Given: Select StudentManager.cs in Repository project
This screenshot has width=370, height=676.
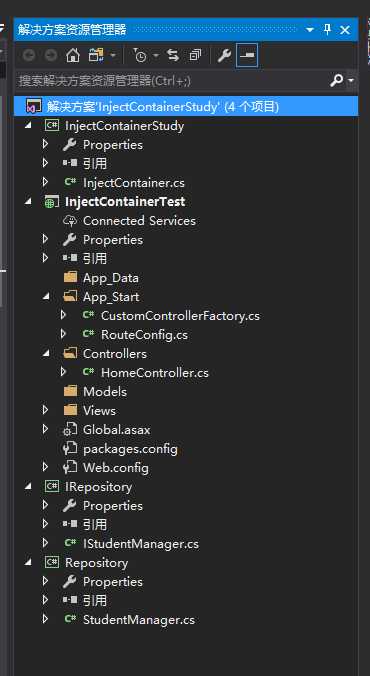Looking at the screenshot, I should (139, 620).
